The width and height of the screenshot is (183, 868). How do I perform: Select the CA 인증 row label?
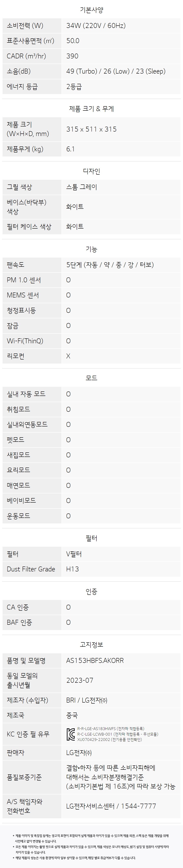point(18,607)
